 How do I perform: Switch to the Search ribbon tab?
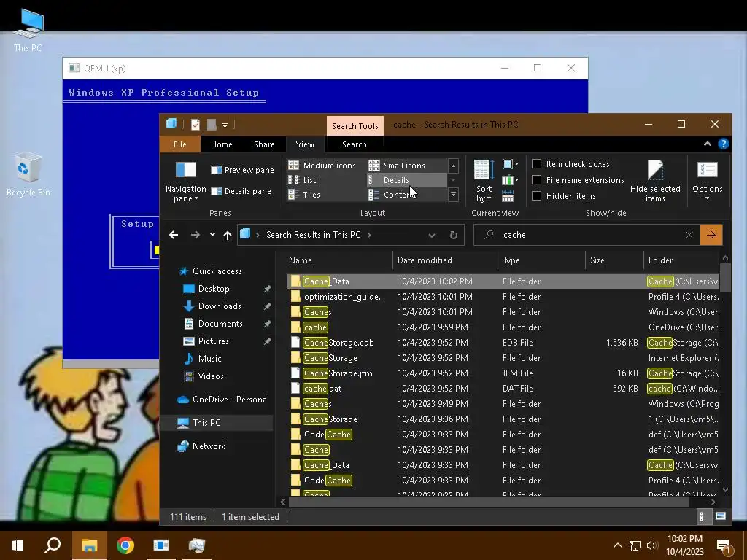(355, 144)
